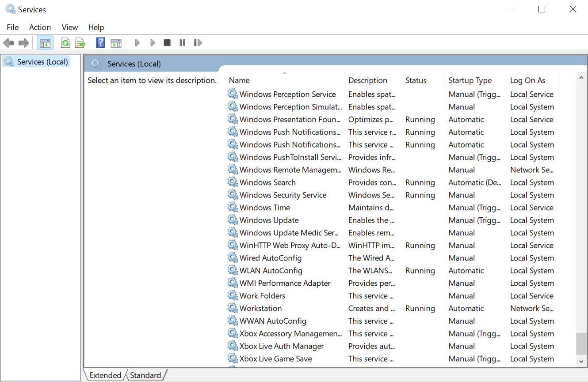588x382 pixels.
Task: Click the Export List icon
Action: coord(80,42)
